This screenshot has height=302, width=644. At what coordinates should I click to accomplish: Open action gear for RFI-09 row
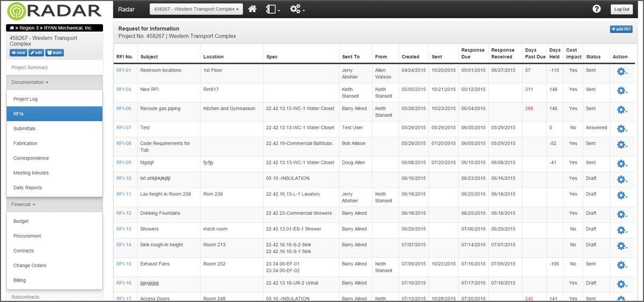622,164
